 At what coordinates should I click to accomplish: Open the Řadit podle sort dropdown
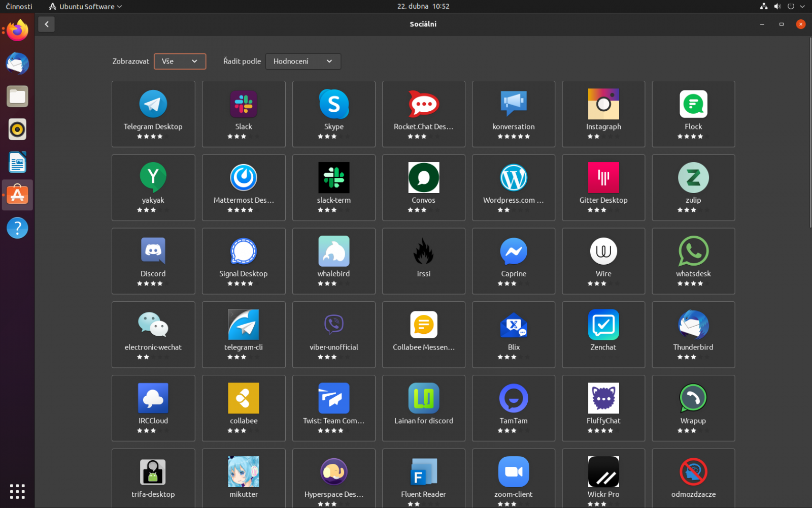pos(303,61)
